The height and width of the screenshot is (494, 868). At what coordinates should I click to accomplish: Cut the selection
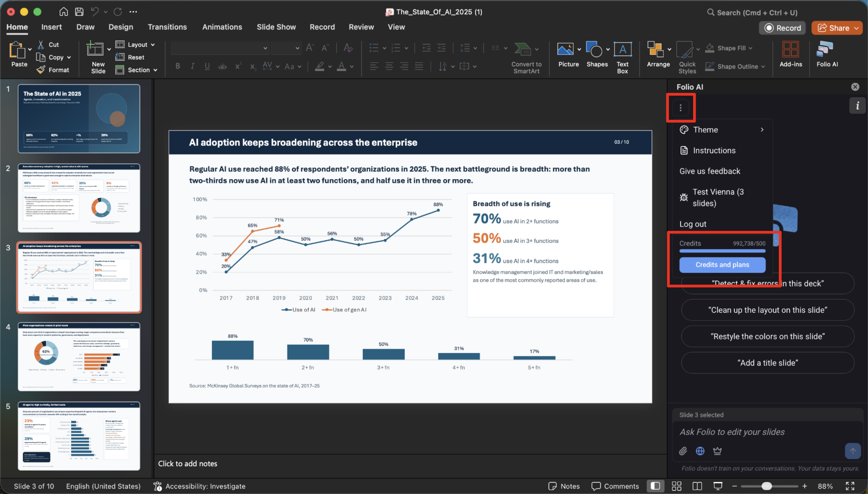click(x=48, y=44)
